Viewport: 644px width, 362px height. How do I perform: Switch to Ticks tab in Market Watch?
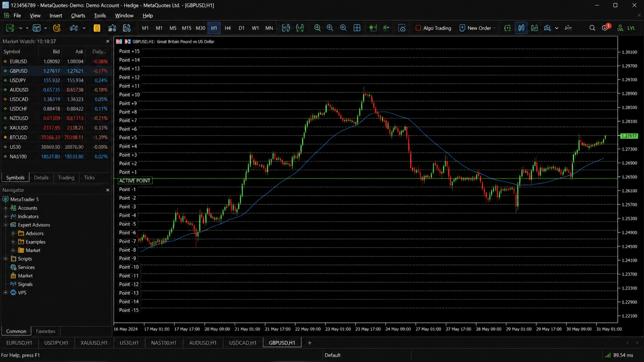[89, 177]
